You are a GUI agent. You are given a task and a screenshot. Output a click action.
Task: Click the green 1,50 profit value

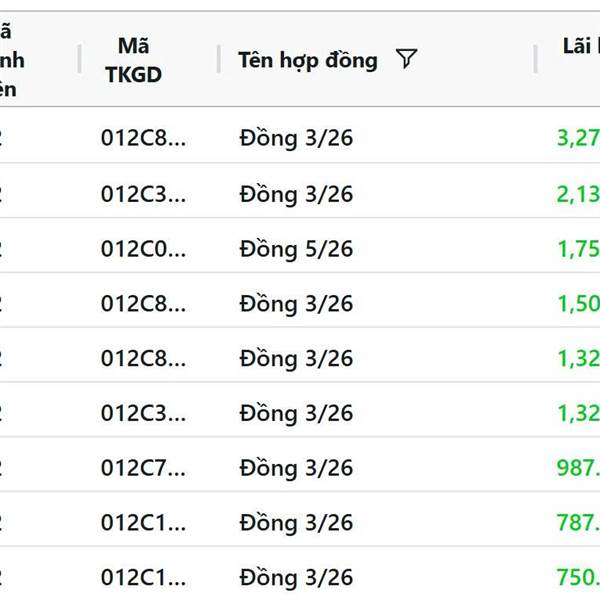[x=577, y=303]
